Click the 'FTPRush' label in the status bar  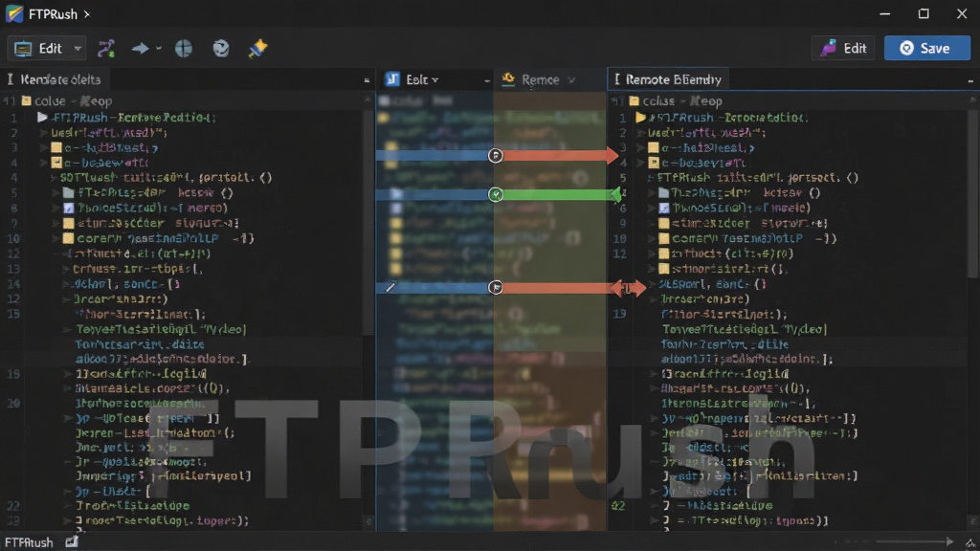[29, 542]
